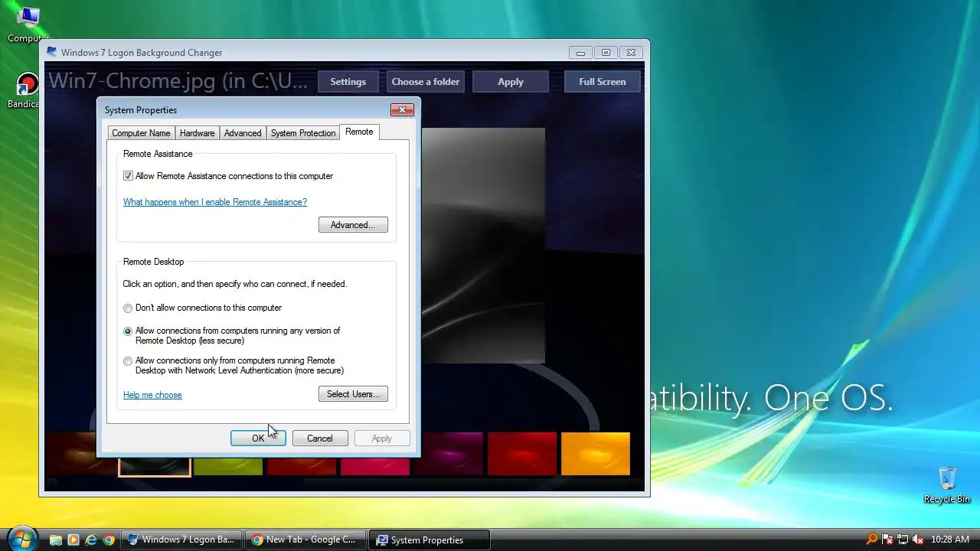Show the clock at 10:28 AM
The width and height of the screenshot is (980, 551).
949,540
